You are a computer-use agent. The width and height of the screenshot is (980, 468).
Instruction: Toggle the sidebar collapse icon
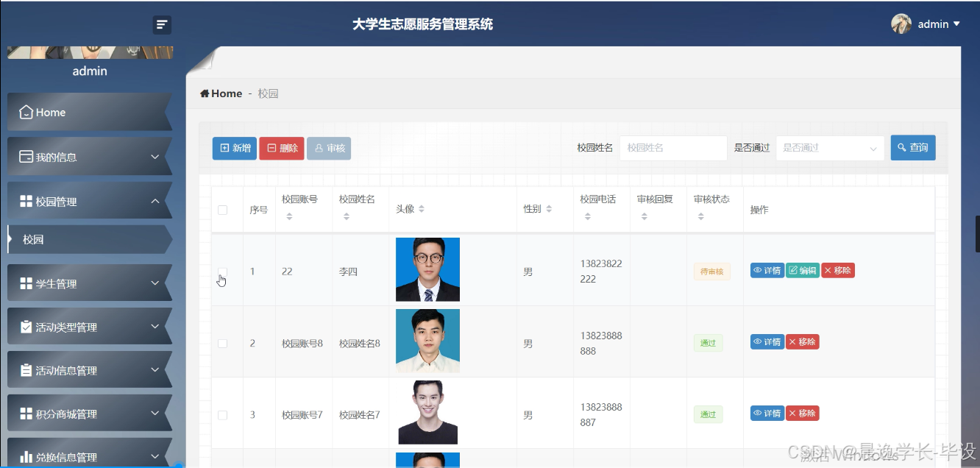162,25
